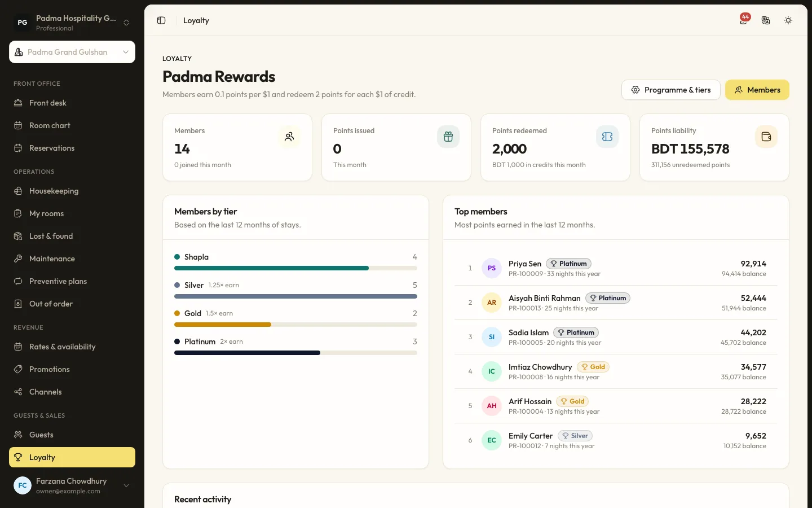Click Sadia Islam's Platinum badge
The height and width of the screenshot is (508, 812).
coord(576,332)
